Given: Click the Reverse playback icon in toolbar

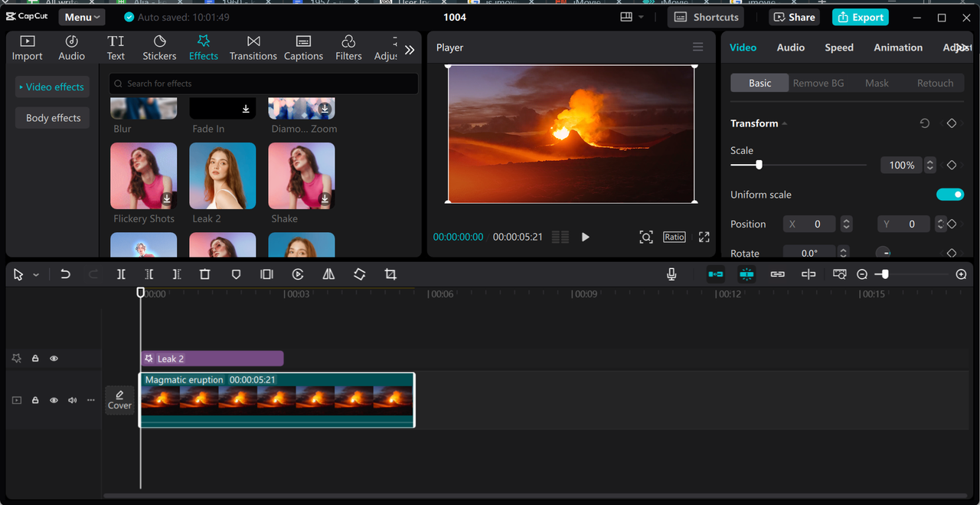Looking at the screenshot, I should pyautogui.click(x=298, y=274).
